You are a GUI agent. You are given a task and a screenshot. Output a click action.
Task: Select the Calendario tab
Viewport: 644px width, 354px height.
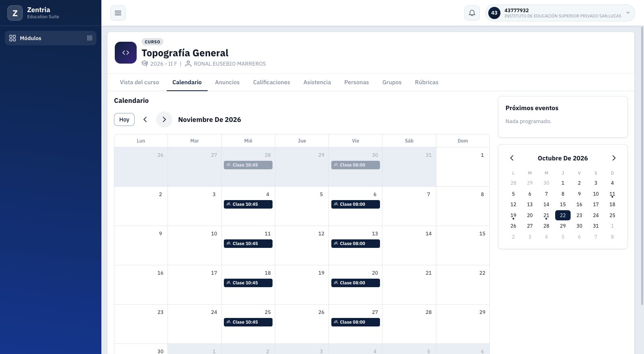pyautogui.click(x=187, y=82)
